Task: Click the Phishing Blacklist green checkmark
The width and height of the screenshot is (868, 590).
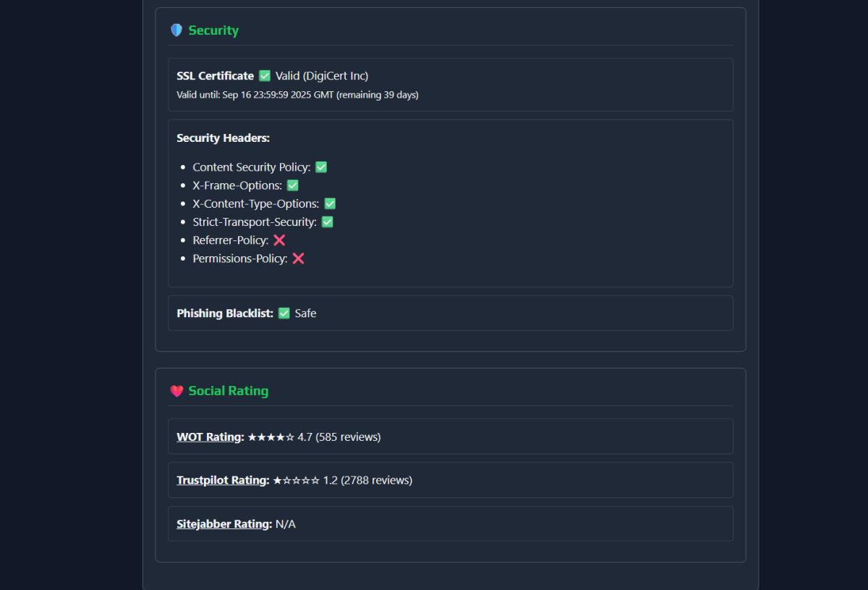Action: (284, 313)
